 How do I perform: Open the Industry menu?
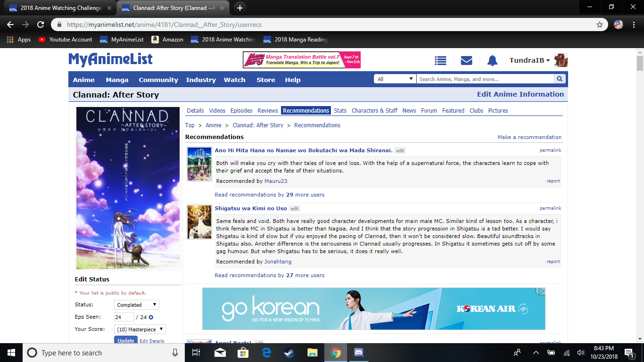click(x=201, y=80)
